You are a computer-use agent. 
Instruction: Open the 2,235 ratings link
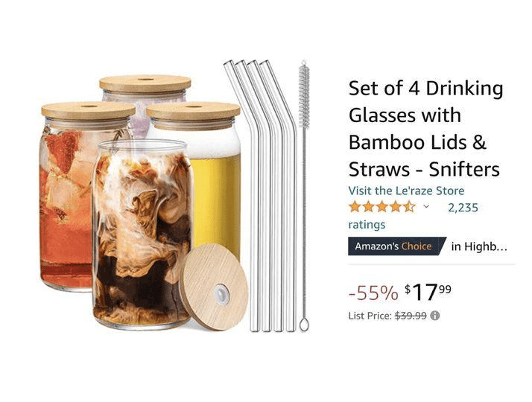pyautogui.click(x=463, y=208)
